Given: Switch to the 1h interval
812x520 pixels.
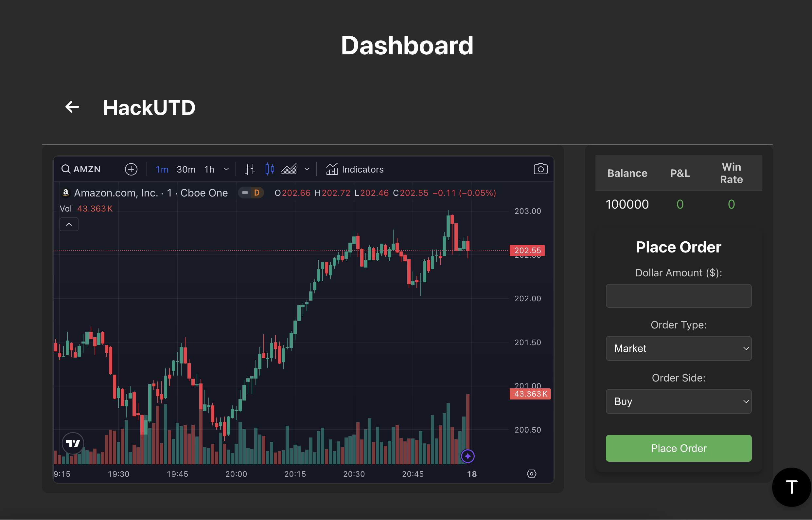Looking at the screenshot, I should pos(209,169).
